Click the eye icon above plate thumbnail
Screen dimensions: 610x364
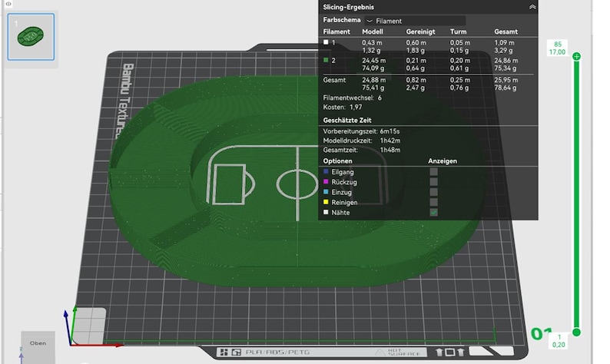(8, 4)
